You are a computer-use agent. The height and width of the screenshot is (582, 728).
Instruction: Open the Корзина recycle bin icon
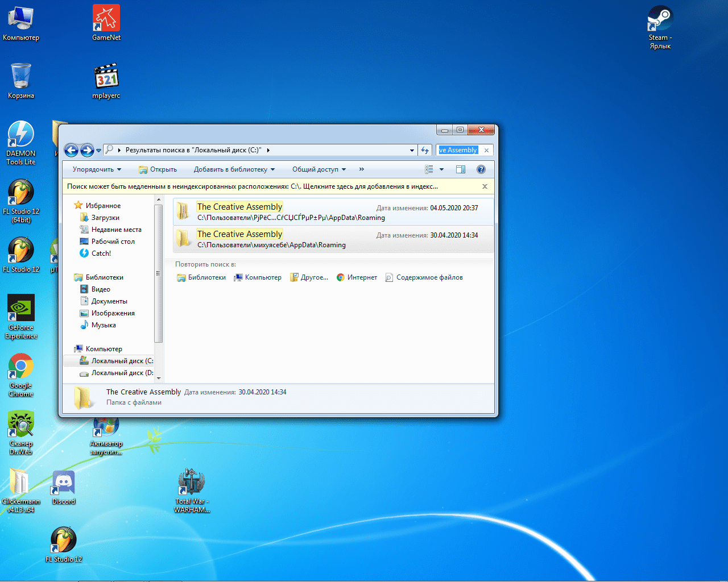click(21, 81)
